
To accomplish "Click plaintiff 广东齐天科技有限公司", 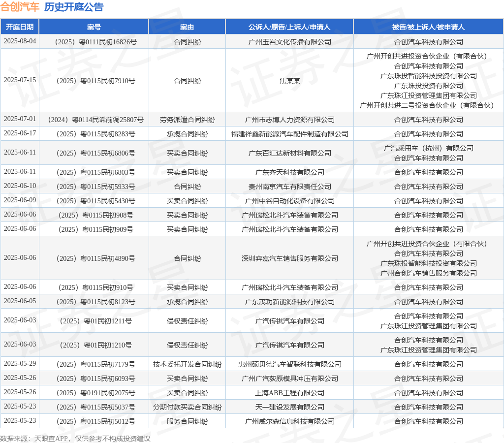I will [x=289, y=172].
